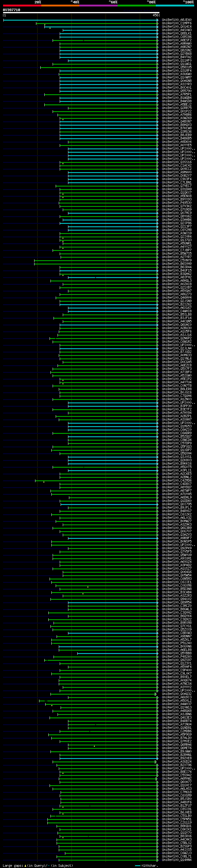The width and height of the screenshot is (197, 868).
Task: Select label UniRef100_C4D8X7
Action: point(177,484)
